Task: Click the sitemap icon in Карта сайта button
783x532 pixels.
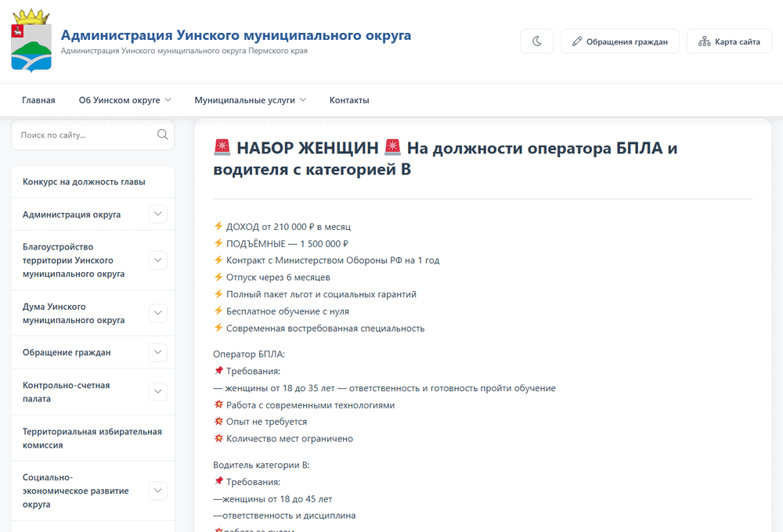Action: pyautogui.click(x=704, y=41)
